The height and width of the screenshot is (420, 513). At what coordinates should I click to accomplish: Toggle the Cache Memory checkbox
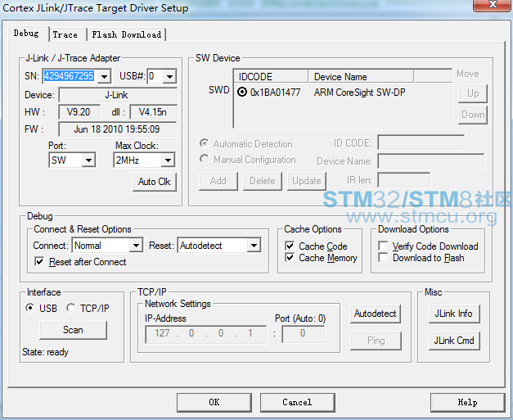tap(290, 257)
